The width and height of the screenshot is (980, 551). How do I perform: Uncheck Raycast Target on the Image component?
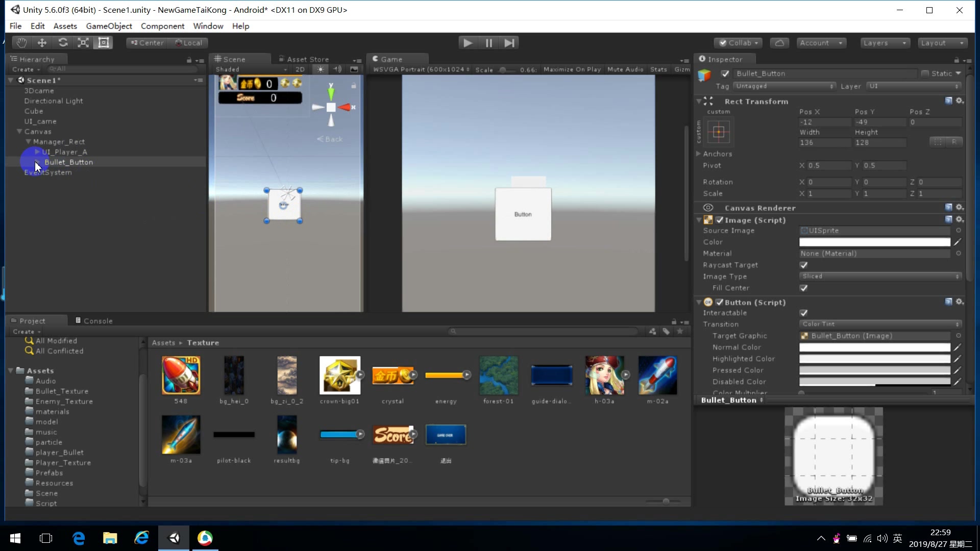(804, 265)
